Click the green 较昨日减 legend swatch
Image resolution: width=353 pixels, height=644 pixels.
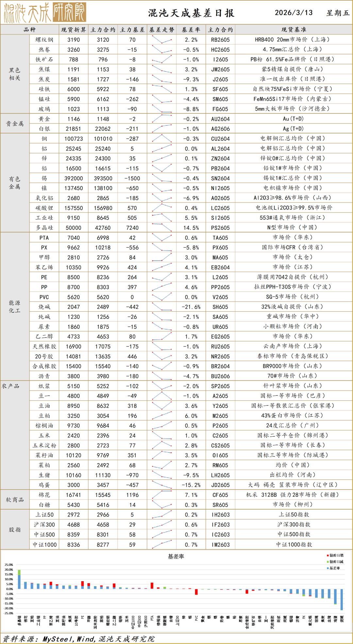328,562
